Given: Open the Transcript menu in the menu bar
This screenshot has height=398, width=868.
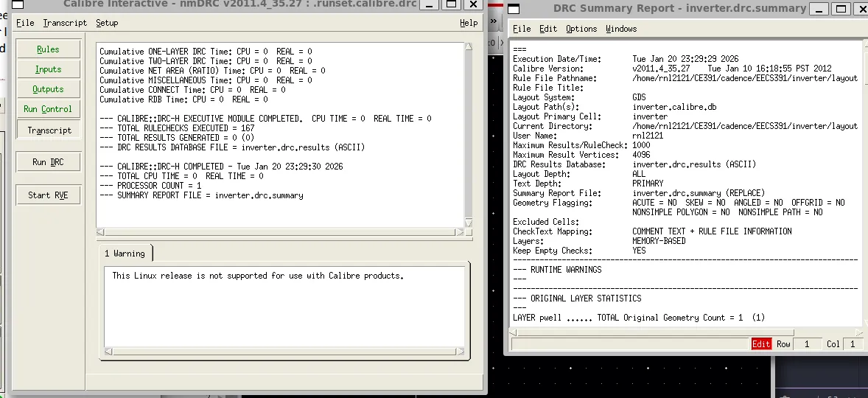Looking at the screenshot, I should [x=65, y=23].
